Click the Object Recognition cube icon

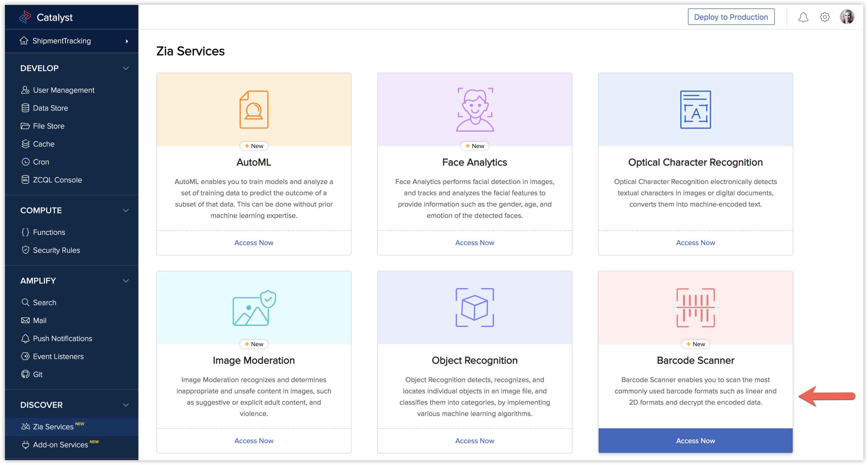[x=474, y=307]
